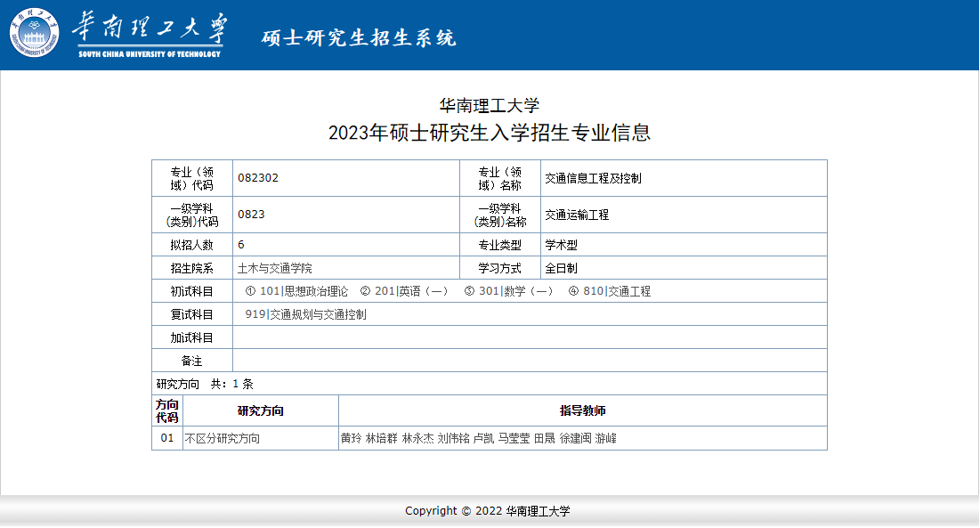Select discipline name 交通运输工程
This screenshot has width=980, height=528.
tap(577, 215)
